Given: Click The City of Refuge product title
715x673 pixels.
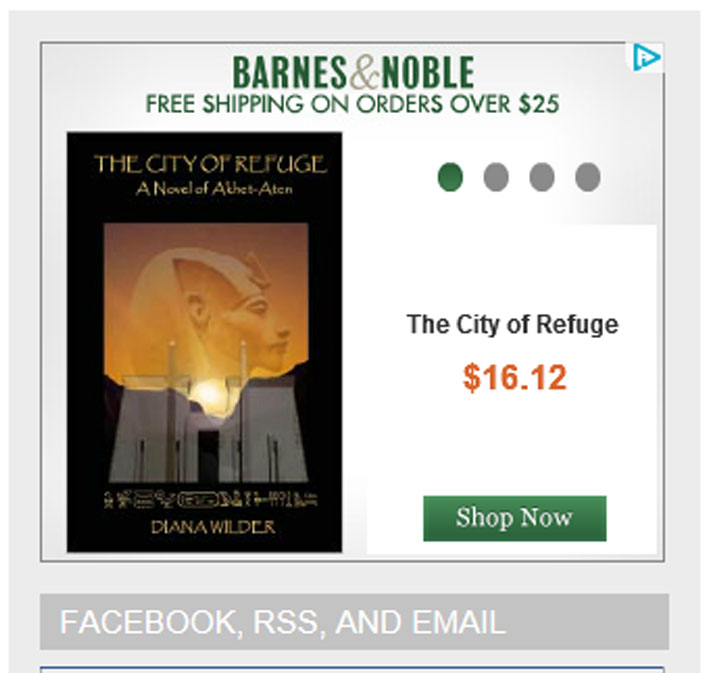Looking at the screenshot, I should [513, 325].
